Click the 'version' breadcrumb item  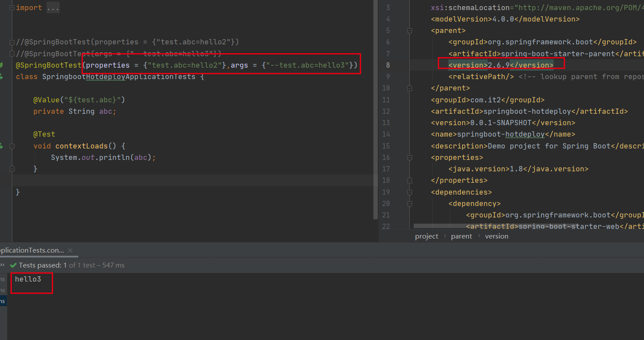coord(497,236)
